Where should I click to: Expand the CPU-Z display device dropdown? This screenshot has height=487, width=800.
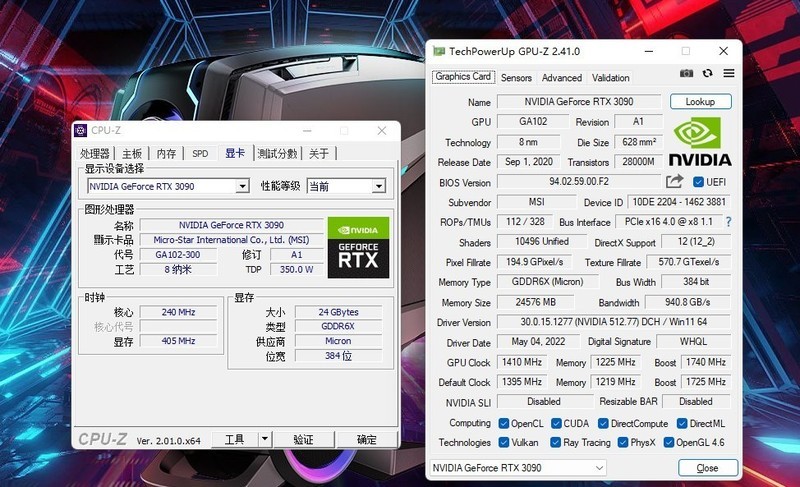[242, 186]
